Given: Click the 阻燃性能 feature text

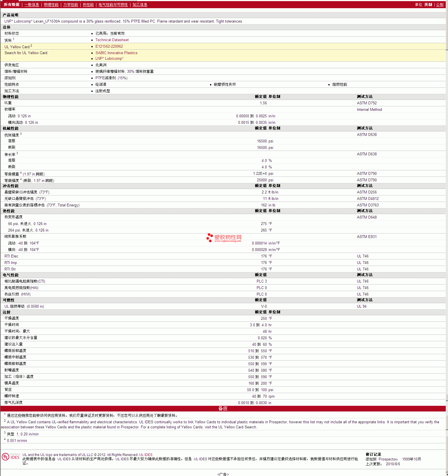Looking at the screenshot, I should [x=340, y=85].
